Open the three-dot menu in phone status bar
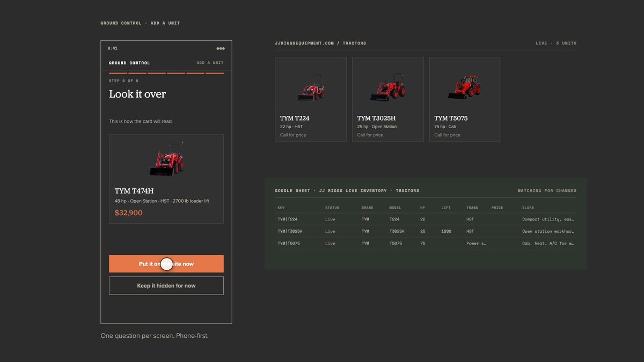Screen dimensions: 644x362 coord(221,48)
